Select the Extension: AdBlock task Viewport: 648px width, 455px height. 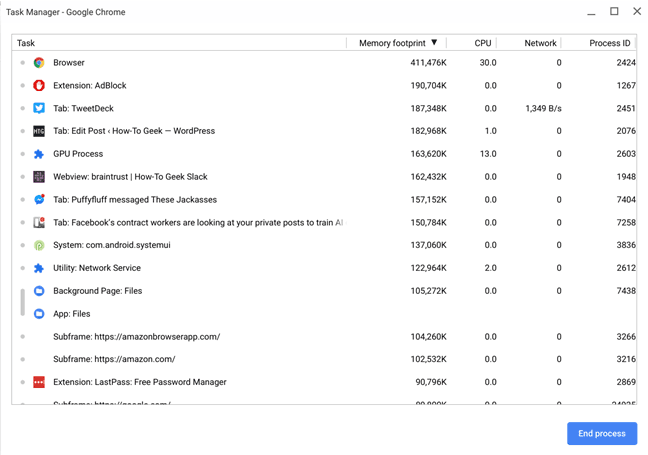point(90,86)
